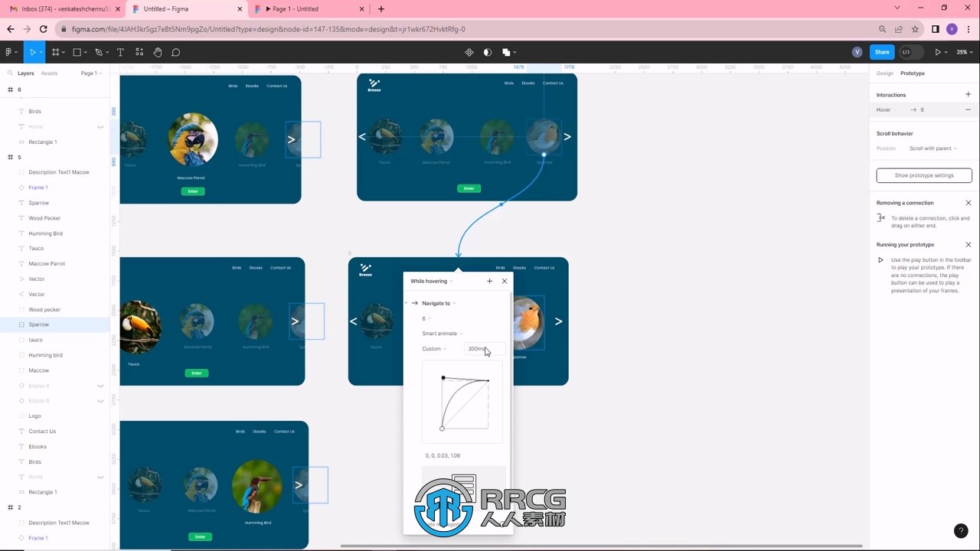Remove the Hover interaction with minus icon
Image resolution: width=980 pixels, height=551 pixels.
[x=968, y=109]
